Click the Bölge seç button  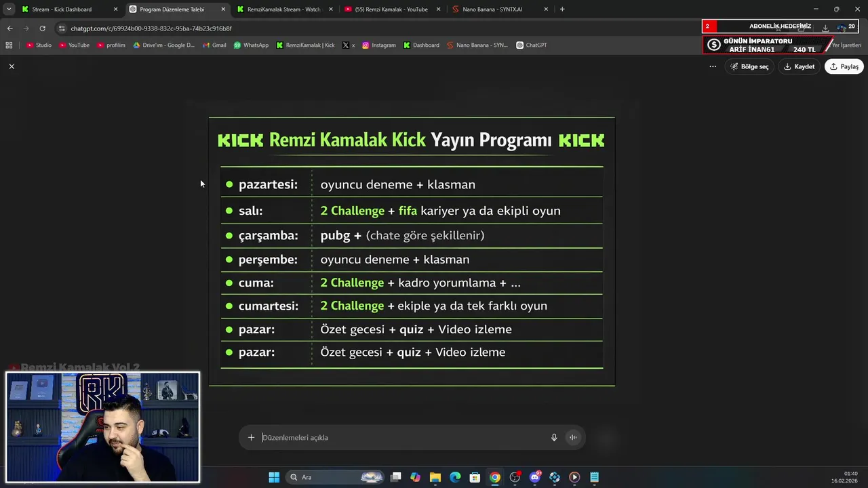[749, 66]
